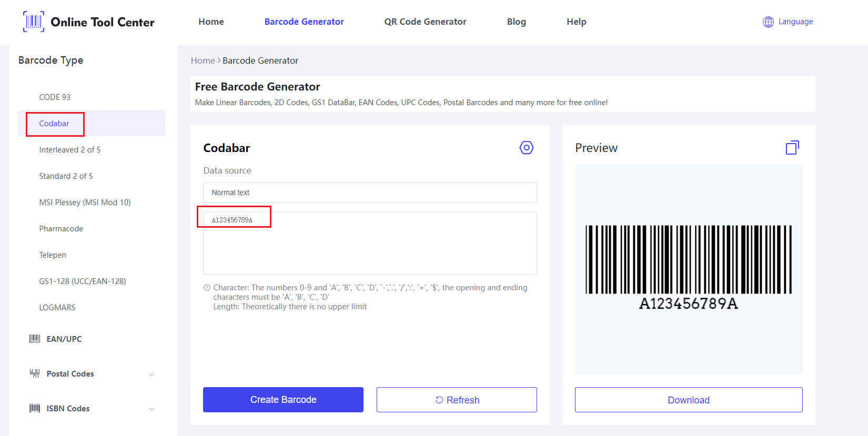The height and width of the screenshot is (436, 868).
Task: Expand the ISBN Codes section chevron
Action: [x=152, y=409]
